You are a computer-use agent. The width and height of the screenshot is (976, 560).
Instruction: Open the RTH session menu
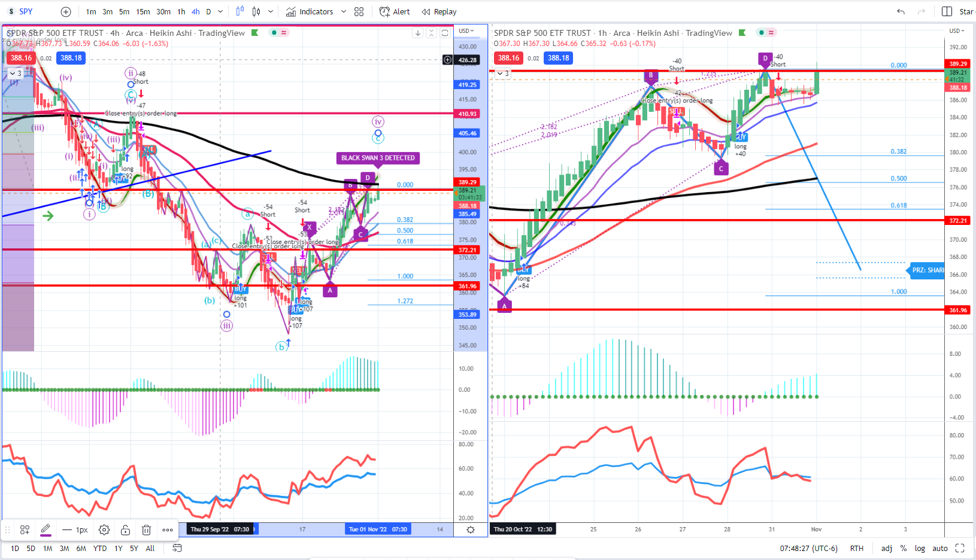(x=857, y=548)
